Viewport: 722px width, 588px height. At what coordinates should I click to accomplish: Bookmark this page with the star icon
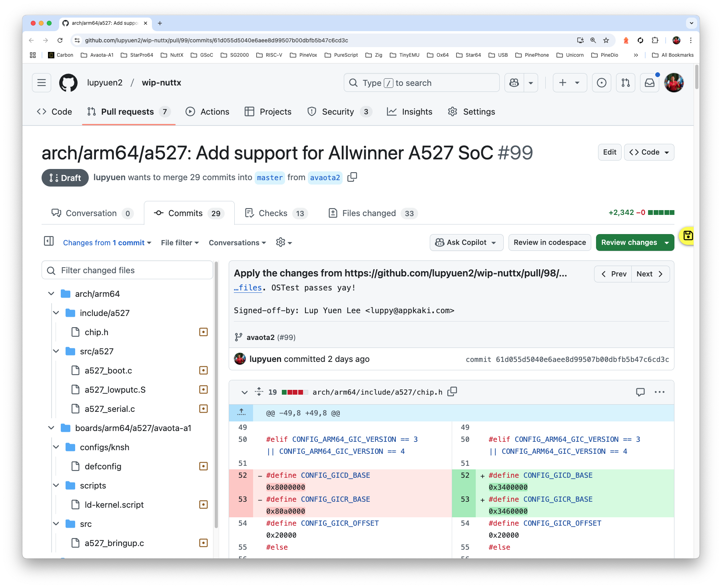606,40
